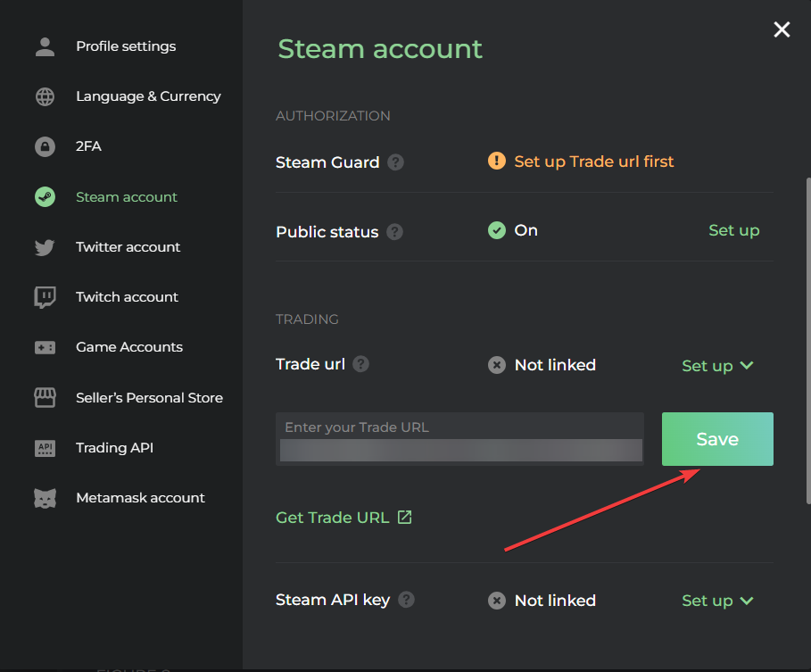Click Set up for Public status
Screen dimensions: 811x672
734,230
